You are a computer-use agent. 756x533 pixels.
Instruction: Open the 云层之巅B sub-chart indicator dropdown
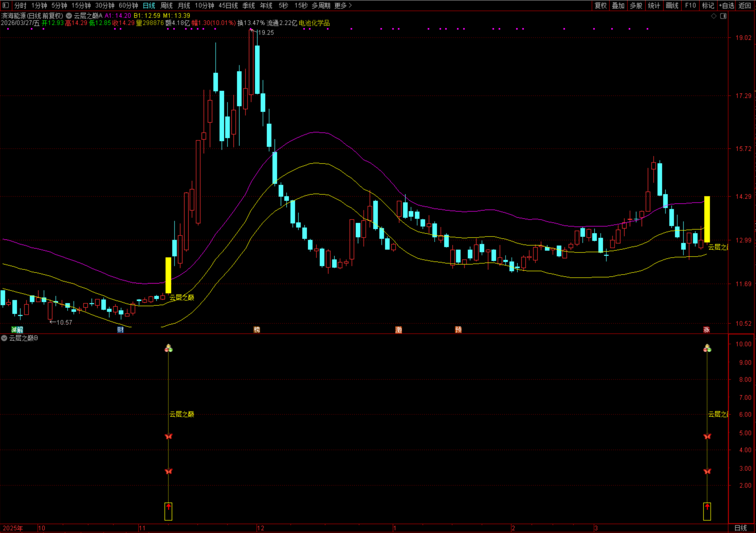click(4, 338)
